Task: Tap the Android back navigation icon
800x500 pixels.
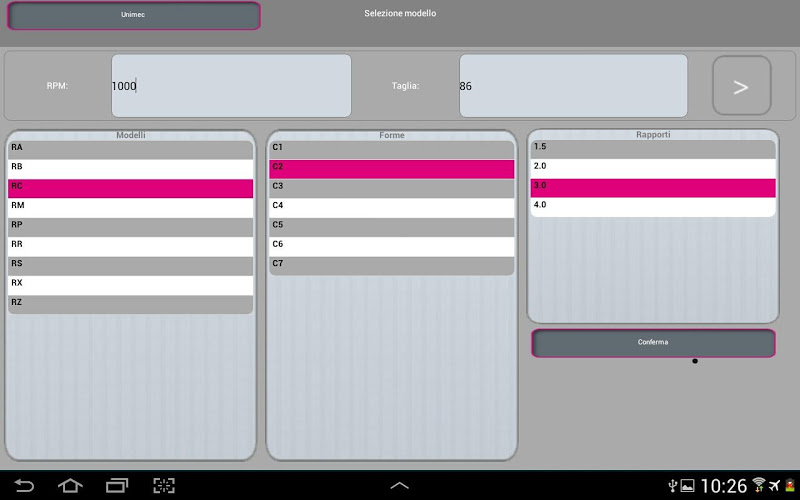Action: (x=24, y=485)
